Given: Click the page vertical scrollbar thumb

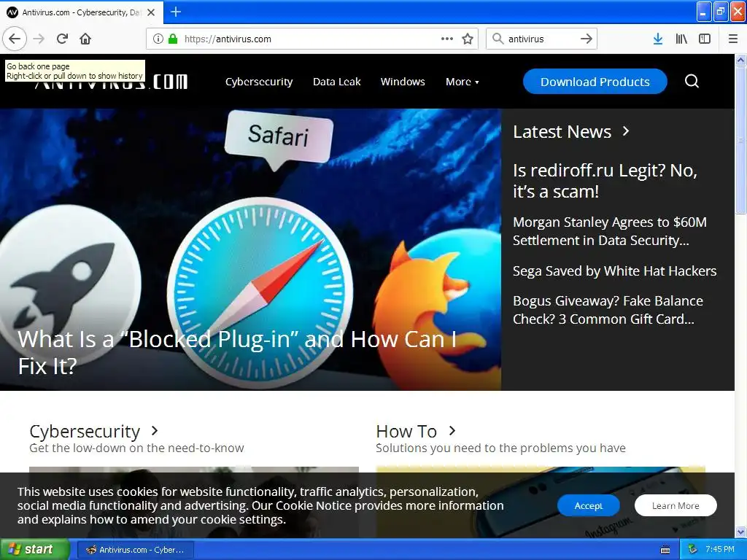Looking at the screenshot, I should (740, 139).
